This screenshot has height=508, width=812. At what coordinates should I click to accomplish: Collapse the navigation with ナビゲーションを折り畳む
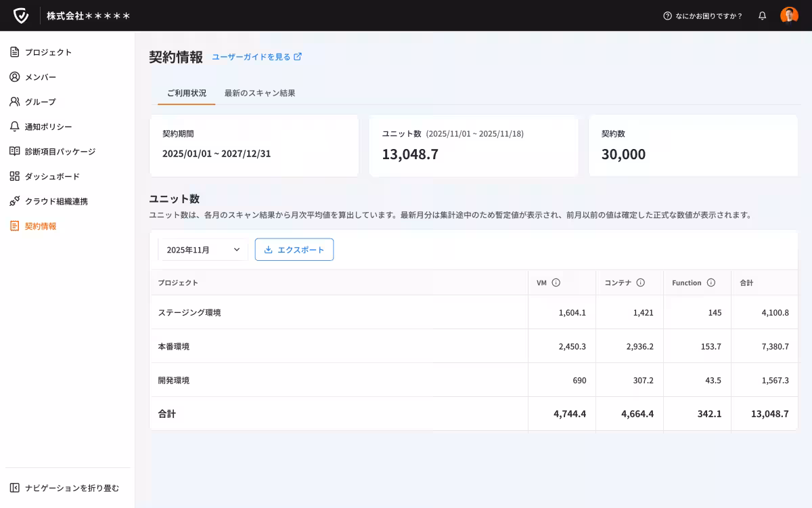pyautogui.click(x=65, y=487)
